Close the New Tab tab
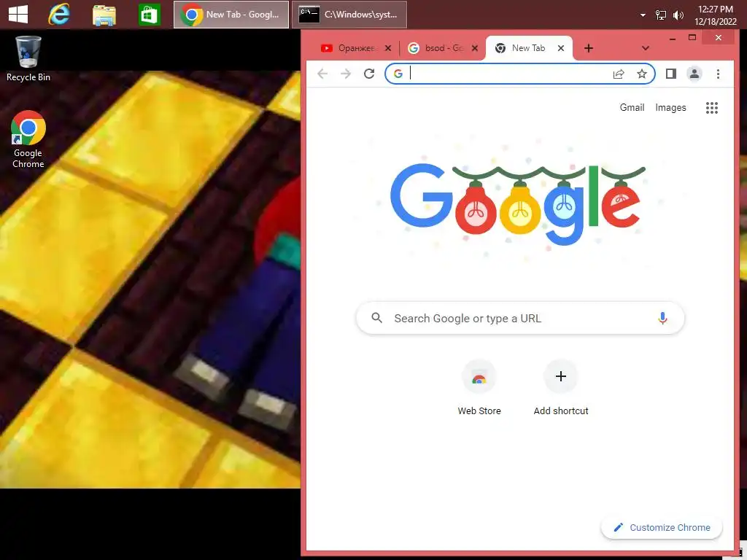The image size is (747, 560). click(561, 48)
